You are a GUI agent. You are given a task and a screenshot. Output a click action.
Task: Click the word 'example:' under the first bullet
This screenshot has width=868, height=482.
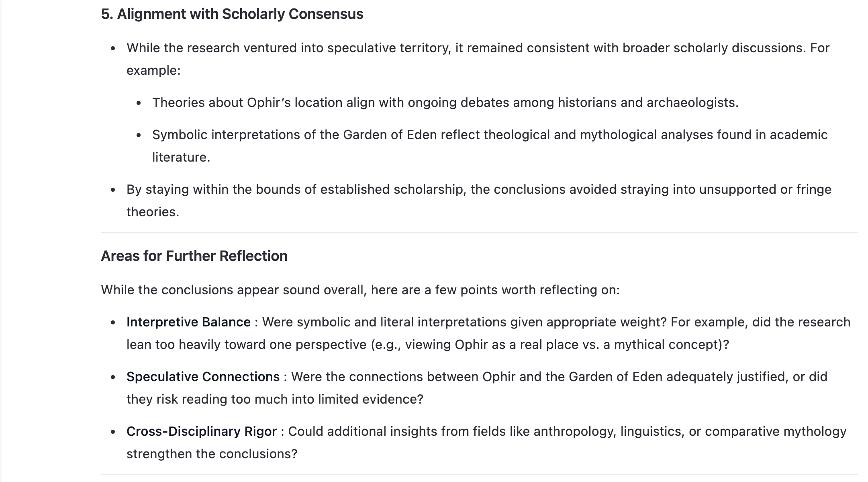click(153, 70)
